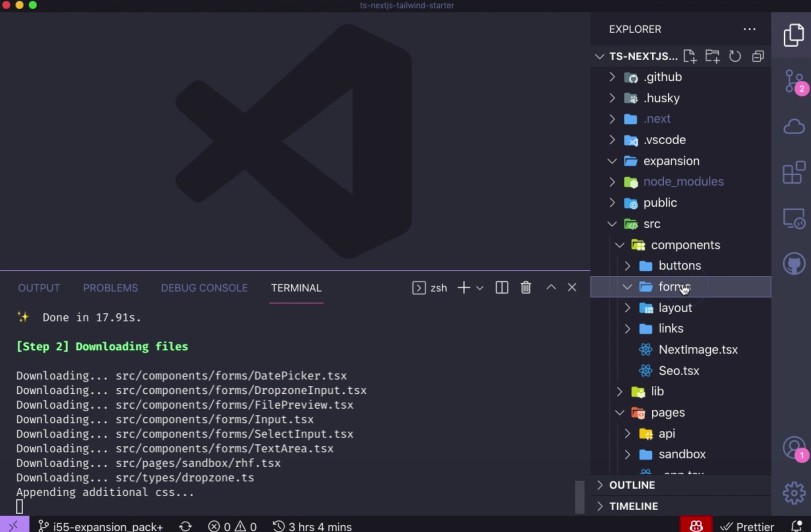Expand the sandbox folder
Image resolution: width=811 pixels, height=532 pixels.
(681, 454)
